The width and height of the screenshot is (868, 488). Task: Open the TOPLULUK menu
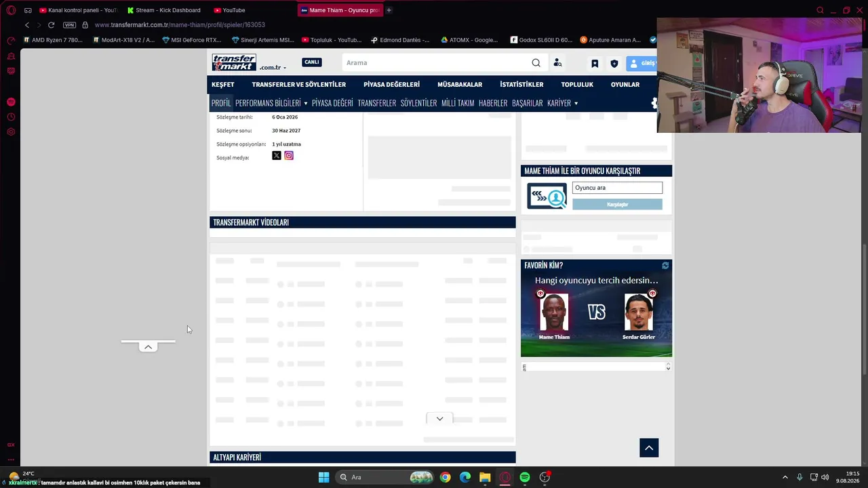click(577, 85)
